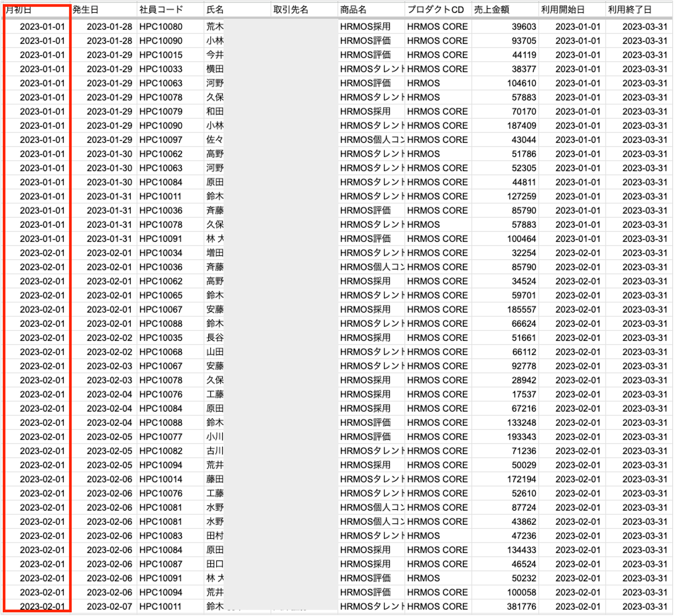Select employee code HPC10097 cell
This screenshot has width=674, height=616.
pyautogui.click(x=161, y=140)
